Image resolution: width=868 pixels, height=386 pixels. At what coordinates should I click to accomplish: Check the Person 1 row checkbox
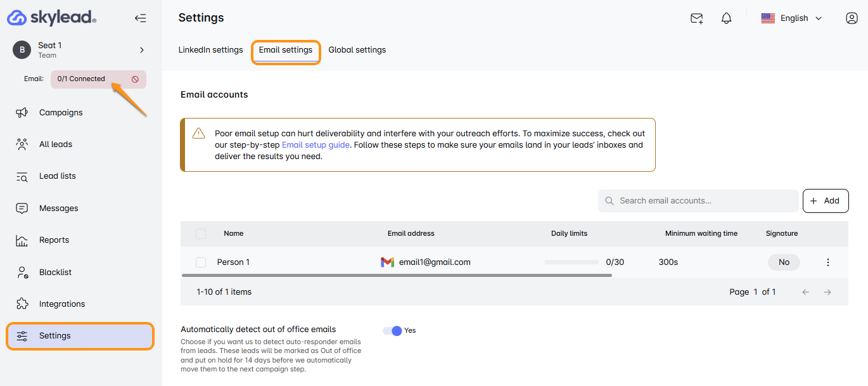[x=201, y=262]
